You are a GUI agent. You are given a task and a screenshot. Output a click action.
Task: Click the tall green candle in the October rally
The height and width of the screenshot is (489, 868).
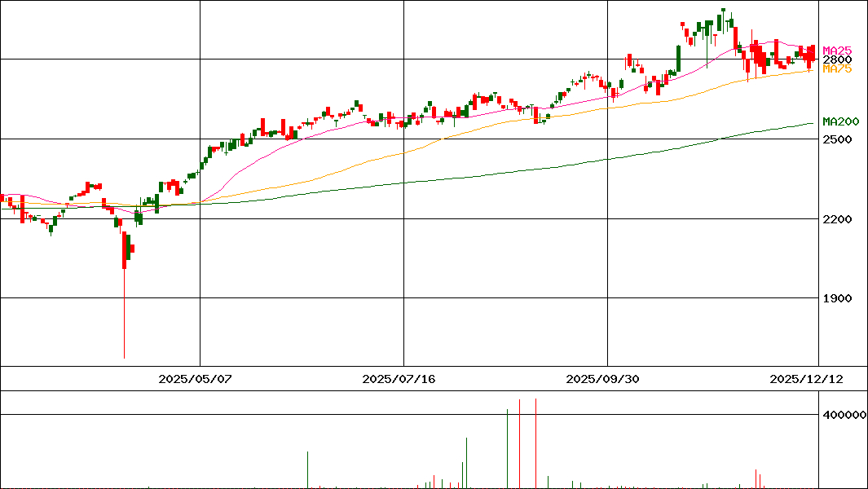(x=678, y=59)
